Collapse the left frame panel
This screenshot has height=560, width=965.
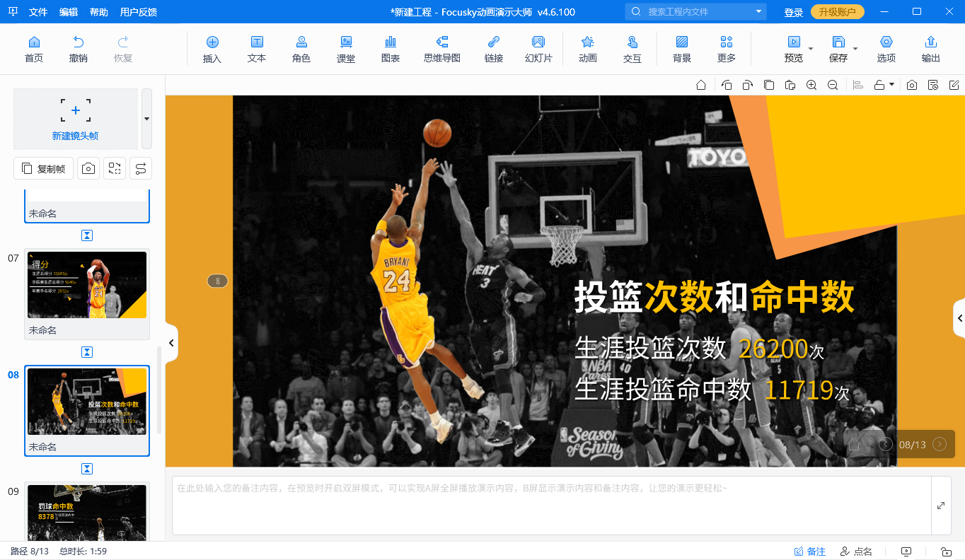point(171,343)
